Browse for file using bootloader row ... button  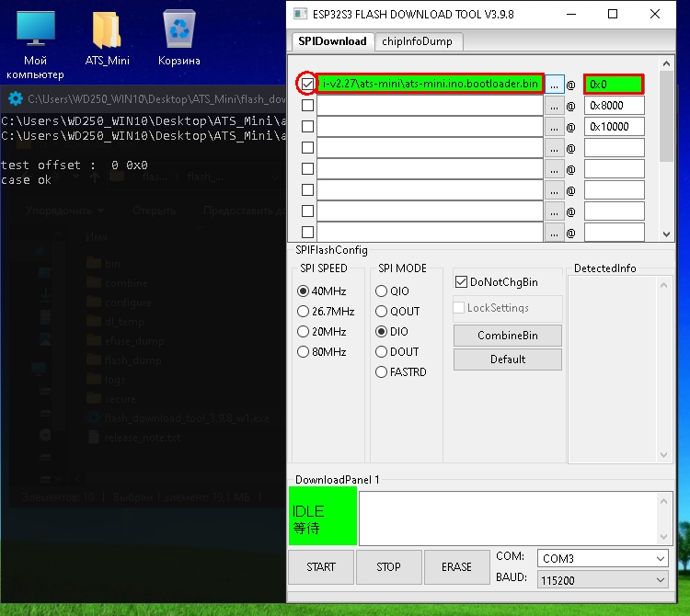click(x=554, y=84)
